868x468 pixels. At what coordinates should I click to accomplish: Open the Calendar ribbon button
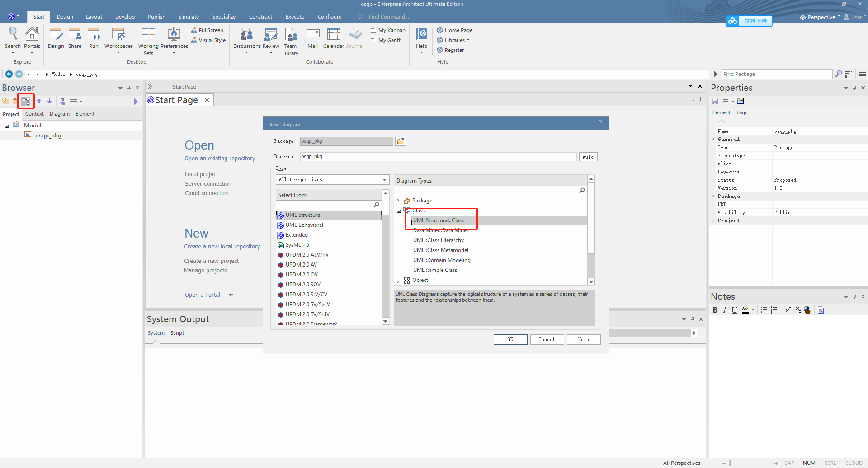(334, 38)
